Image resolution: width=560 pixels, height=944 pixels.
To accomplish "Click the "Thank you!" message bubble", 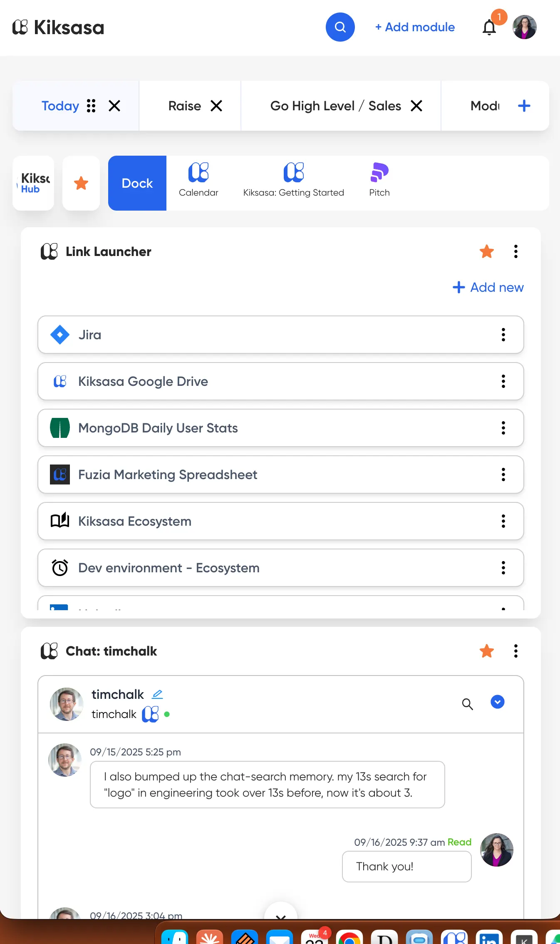I will (x=407, y=867).
